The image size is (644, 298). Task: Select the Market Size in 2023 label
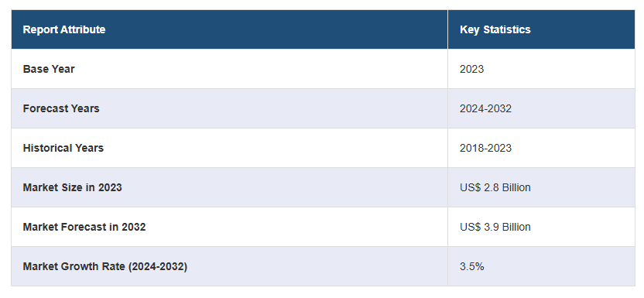point(72,187)
